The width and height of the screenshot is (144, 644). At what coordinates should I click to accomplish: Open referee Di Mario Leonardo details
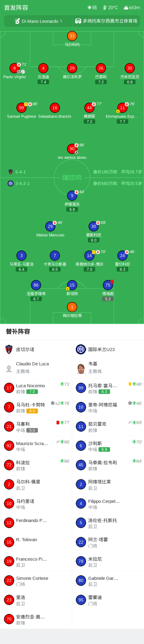click(x=38, y=21)
